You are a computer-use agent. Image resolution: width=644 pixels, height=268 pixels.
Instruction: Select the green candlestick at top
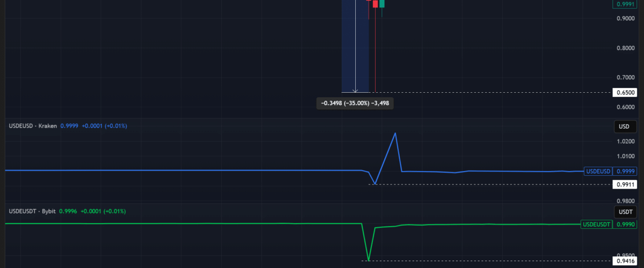(x=382, y=4)
